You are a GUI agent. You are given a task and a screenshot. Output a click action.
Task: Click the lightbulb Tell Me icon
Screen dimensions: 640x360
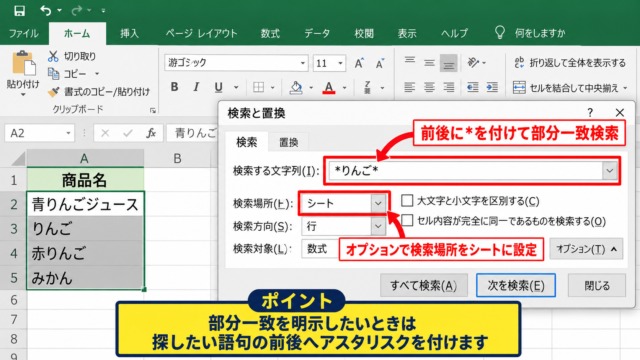click(500, 33)
